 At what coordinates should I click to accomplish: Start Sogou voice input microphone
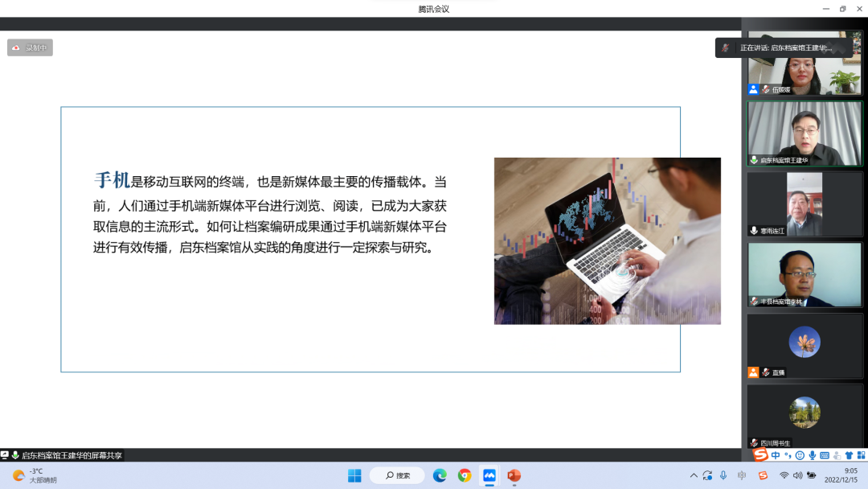click(812, 455)
